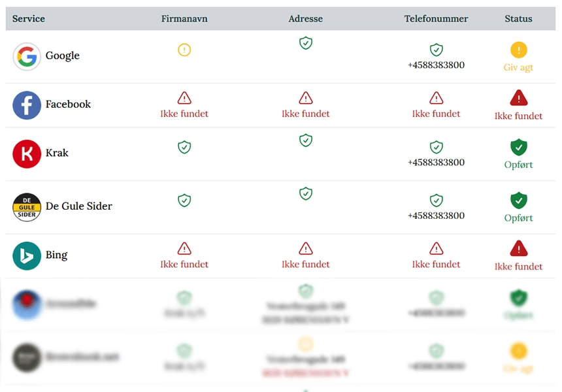
Task: Click the red Krak logo icon
Action: [x=27, y=154]
